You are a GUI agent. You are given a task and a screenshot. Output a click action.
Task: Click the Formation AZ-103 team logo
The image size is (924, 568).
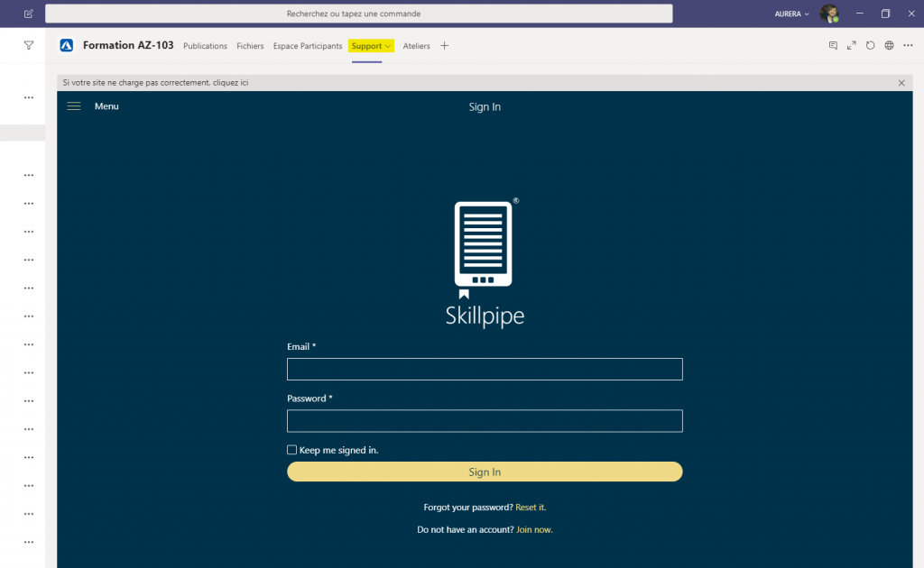click(x=67, y=45)
